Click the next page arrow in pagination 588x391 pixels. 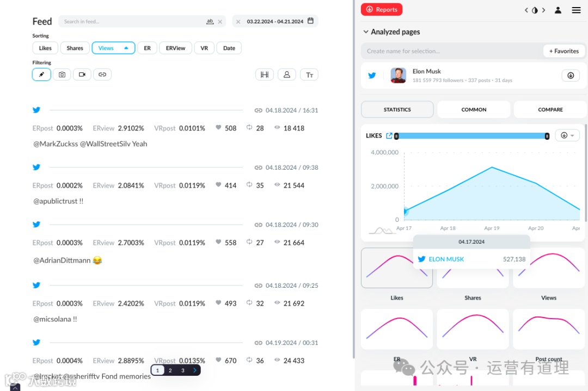pos(194,370)
